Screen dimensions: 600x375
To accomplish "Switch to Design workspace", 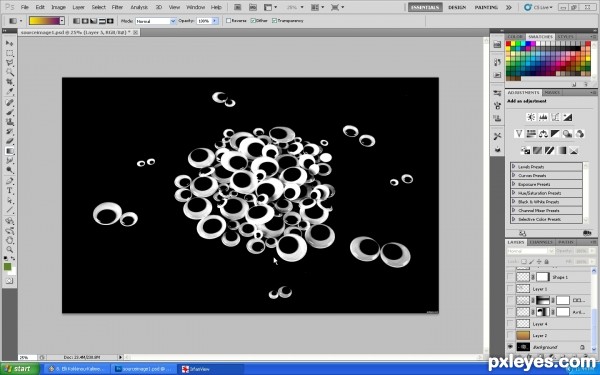I will 457,7.
